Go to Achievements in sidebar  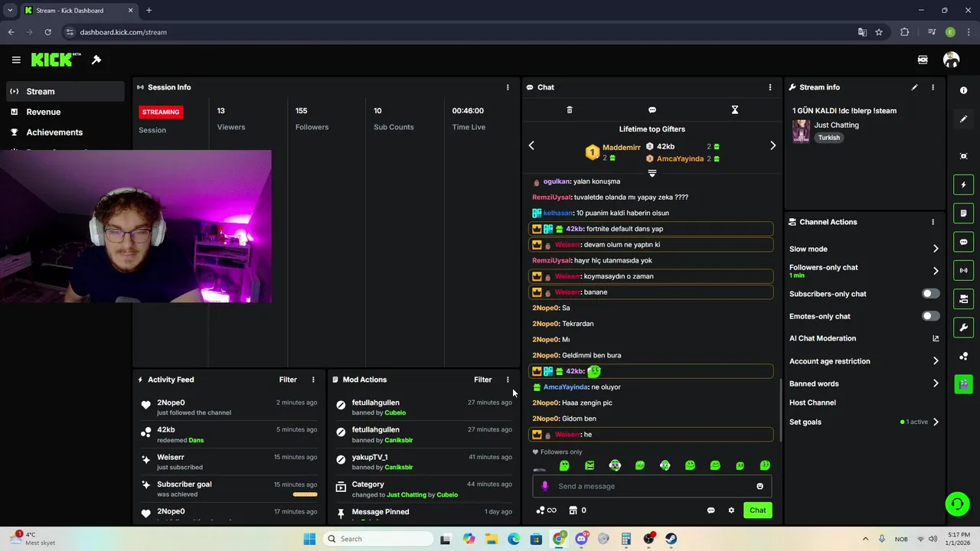pyautogui.click(x=65, y=132)
